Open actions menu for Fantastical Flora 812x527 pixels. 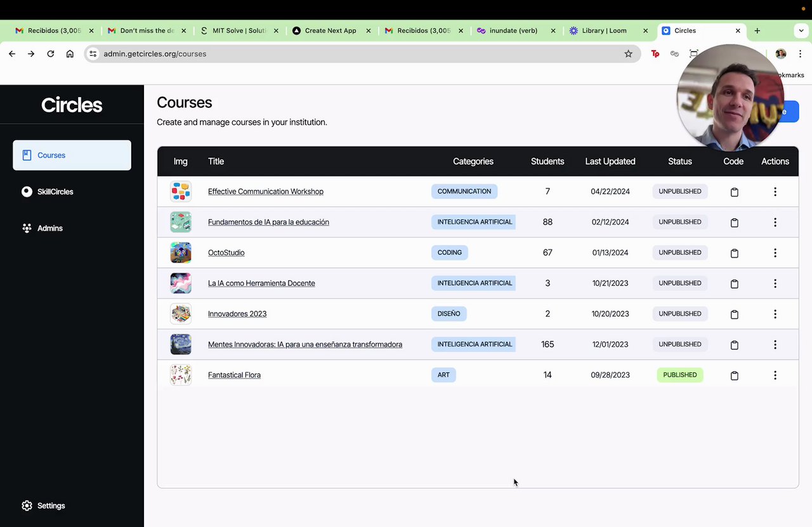(x=775, y=375)
